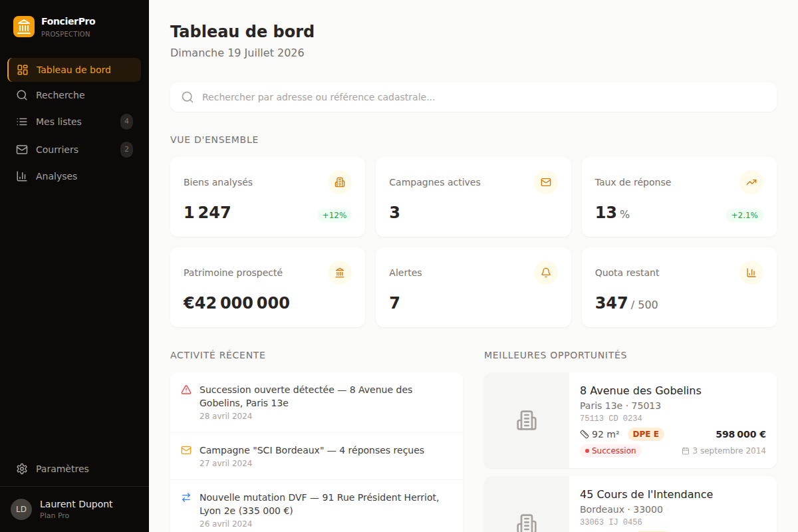Click the 27 avril 2024 date
This screenshot has height=532, width=798.
pyautogui.click(x=226, y=464)
